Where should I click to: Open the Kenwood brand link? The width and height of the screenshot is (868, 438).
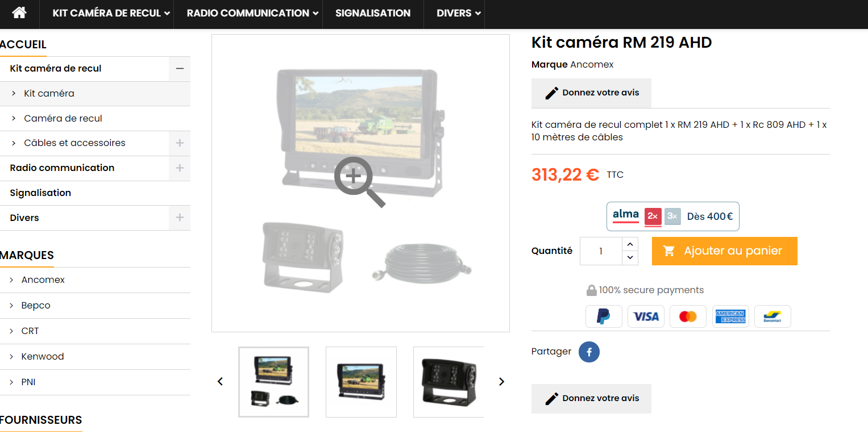tap(43, 357)
